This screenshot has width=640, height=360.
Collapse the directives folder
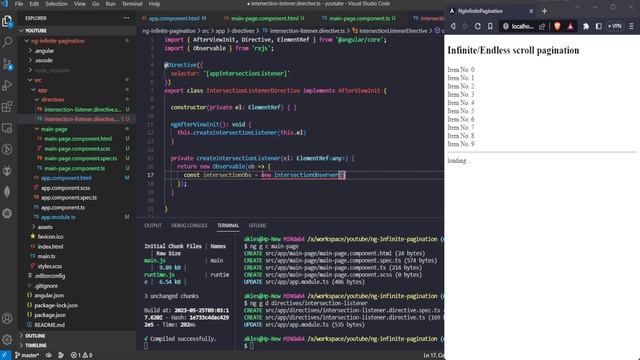tap(52, 100)
